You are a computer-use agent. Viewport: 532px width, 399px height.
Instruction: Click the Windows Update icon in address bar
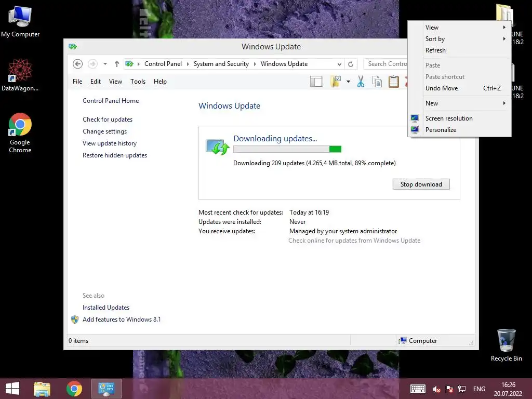pyautogui.click(x=129, y=64)
